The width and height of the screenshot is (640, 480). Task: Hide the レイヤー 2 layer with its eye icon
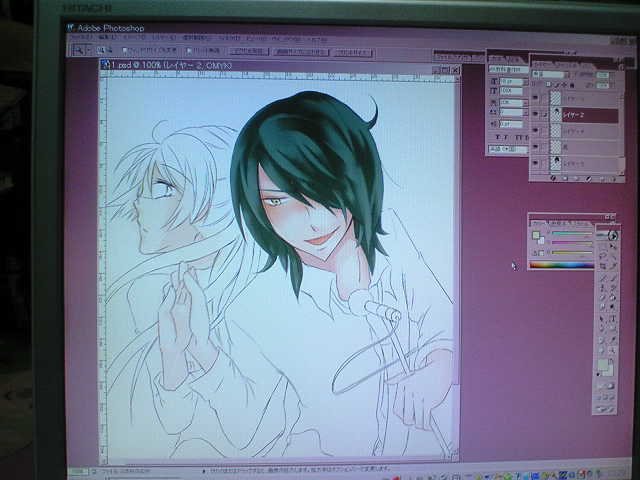(535, 114)
